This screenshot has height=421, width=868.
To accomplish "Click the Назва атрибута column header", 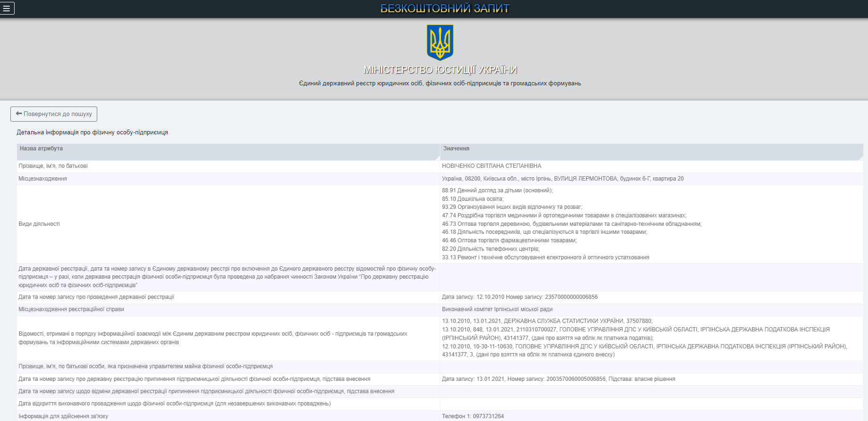I will coord(41,149).
